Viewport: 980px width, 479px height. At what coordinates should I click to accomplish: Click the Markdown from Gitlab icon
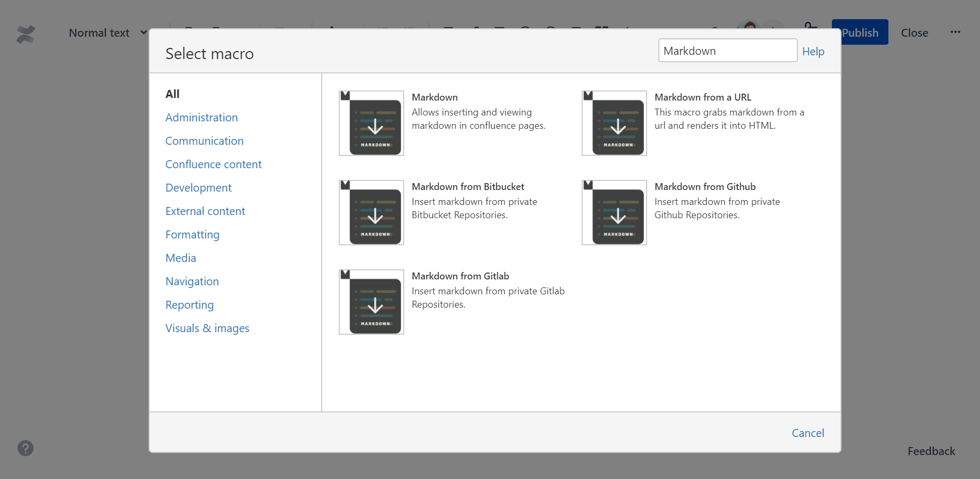click(371, 302)
